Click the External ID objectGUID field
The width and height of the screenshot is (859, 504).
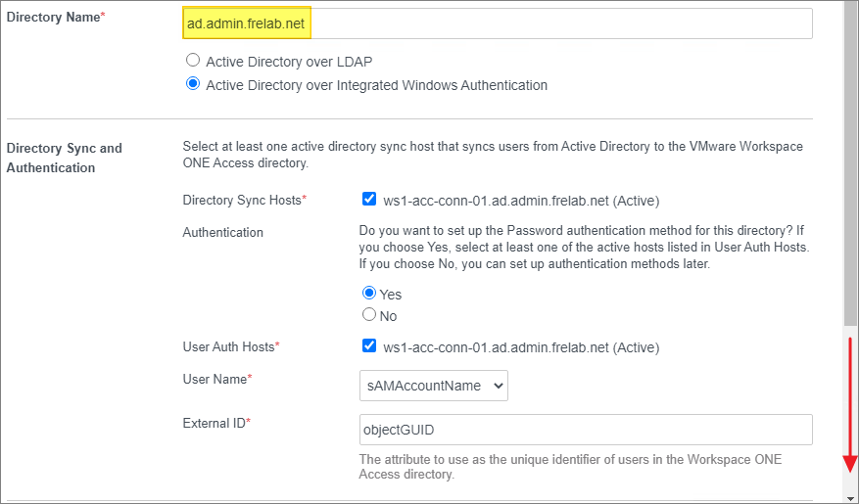point(586,430)
